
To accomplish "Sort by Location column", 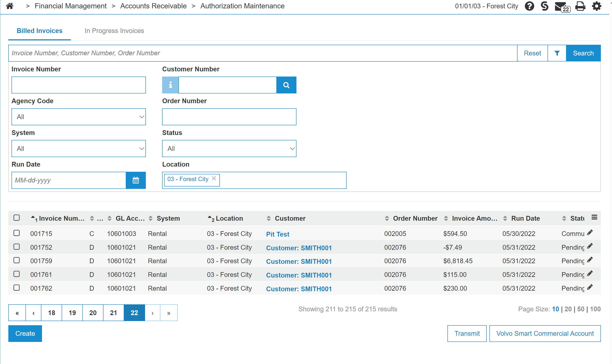I will click(x=225, y=218).
